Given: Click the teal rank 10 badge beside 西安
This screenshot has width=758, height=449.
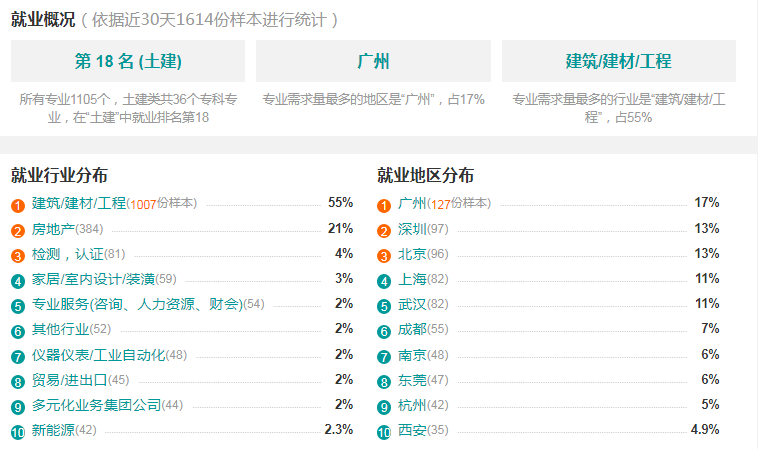Looking at the screenshot, I should (x=384, y=432).
